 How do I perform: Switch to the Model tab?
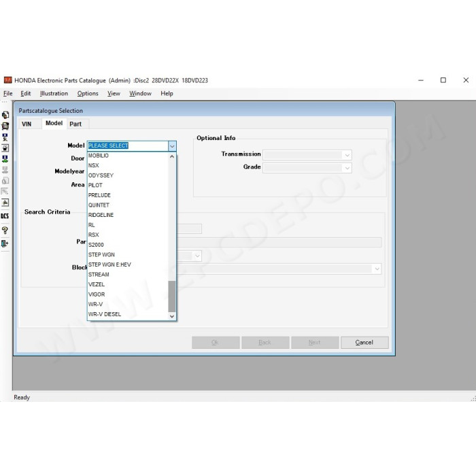pos(54,123)
